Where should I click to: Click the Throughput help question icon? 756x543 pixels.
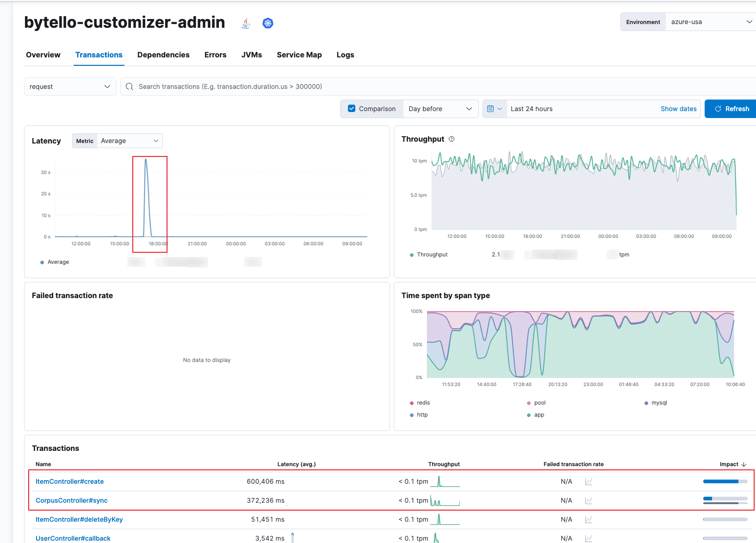[x=452, y=139]
